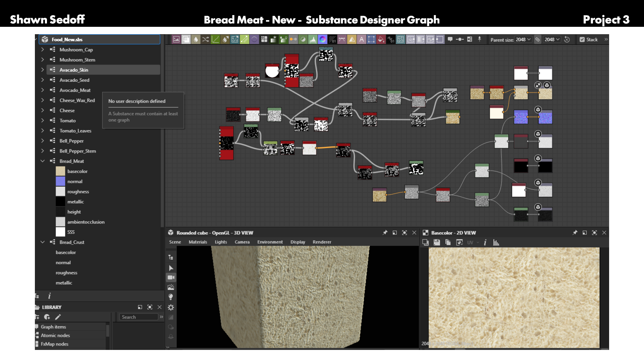Add a Curve node from the toolbar
This screenshot has height=362, width=644.
215,40
